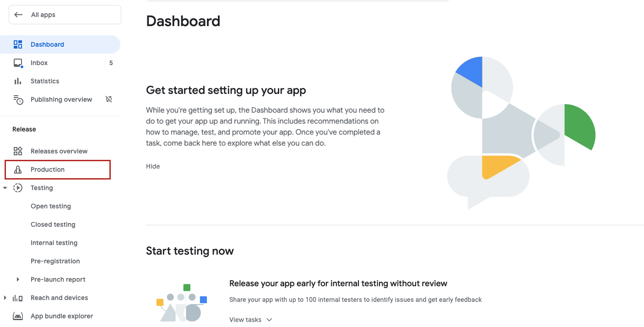Go back to All apps

click(x=65, y=15)
